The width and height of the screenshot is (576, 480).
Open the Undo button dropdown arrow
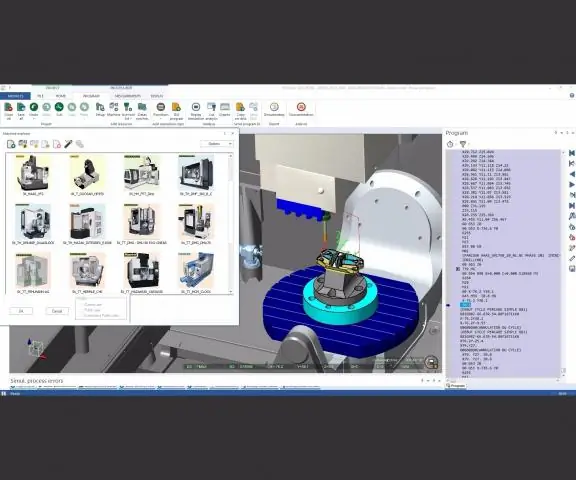pyautogui.click(x=33, y=119)
